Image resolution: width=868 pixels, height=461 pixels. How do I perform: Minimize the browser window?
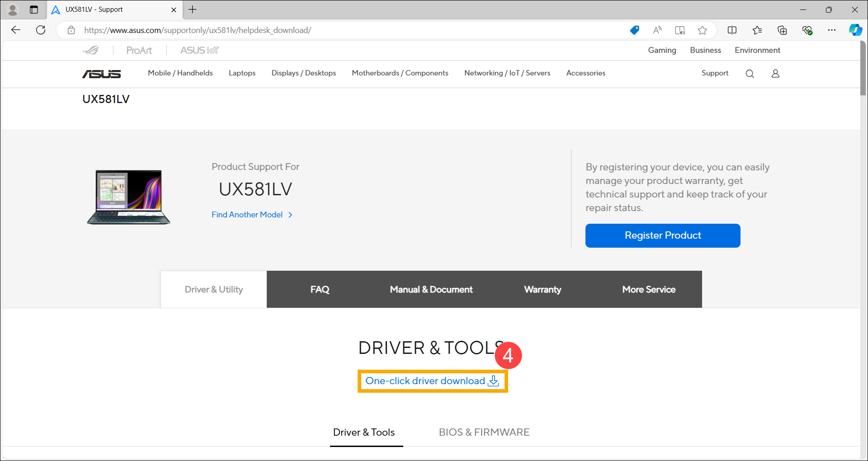[x=803, y=9]
